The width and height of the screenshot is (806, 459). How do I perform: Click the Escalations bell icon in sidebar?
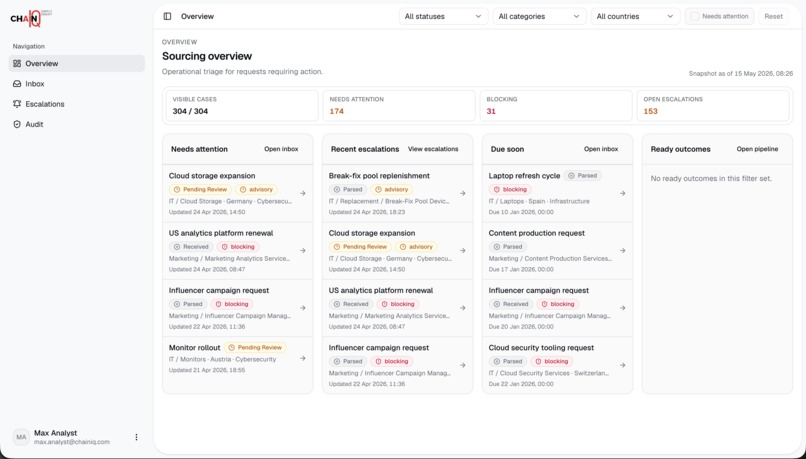[17, 104]
